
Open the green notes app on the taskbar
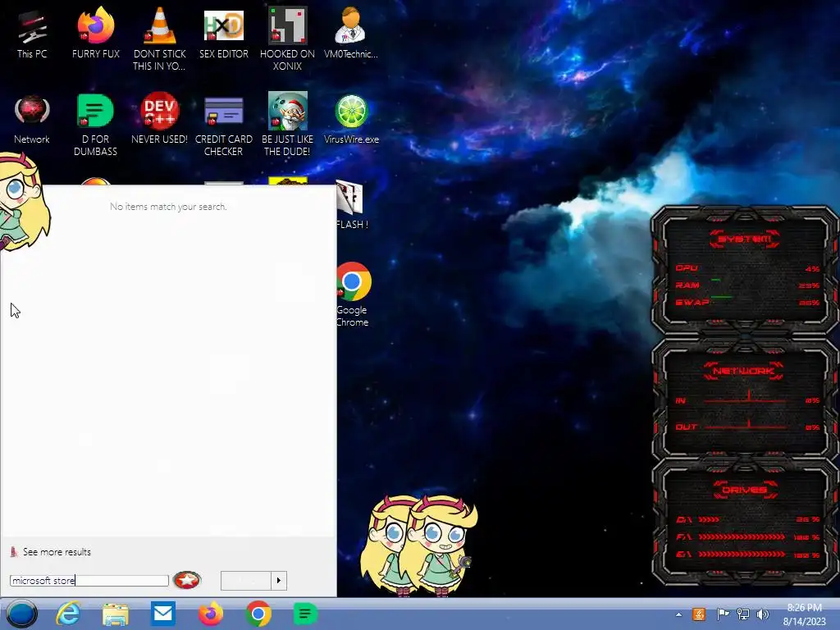click(305, 614)
